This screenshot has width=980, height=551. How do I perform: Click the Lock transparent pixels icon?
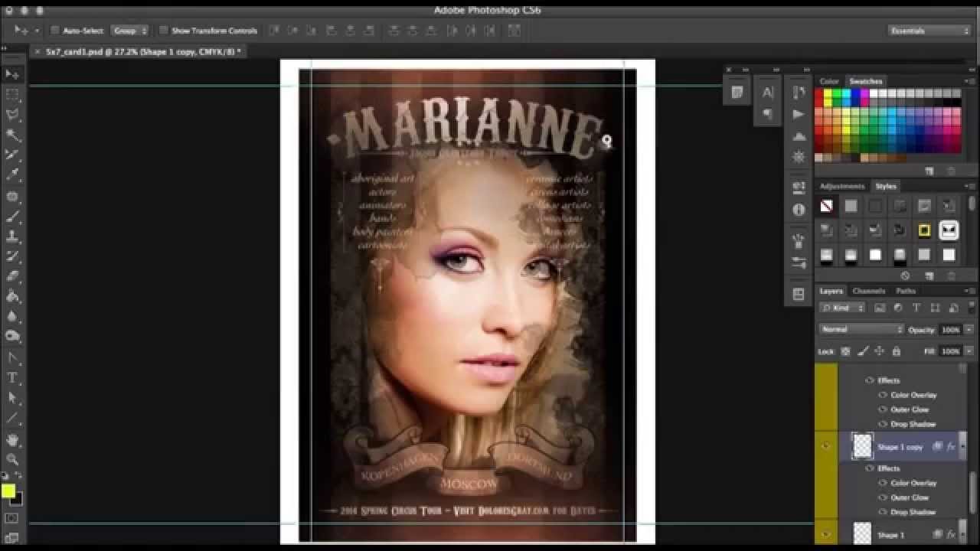[845, 351]
